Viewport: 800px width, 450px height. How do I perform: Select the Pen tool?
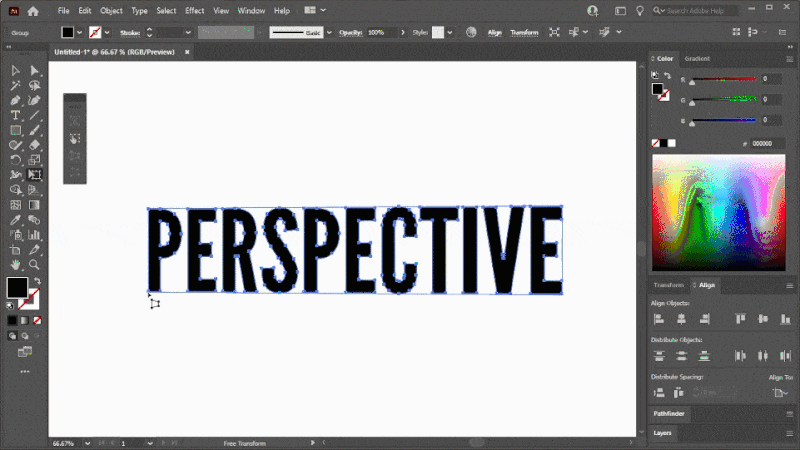tap(15, 101)
